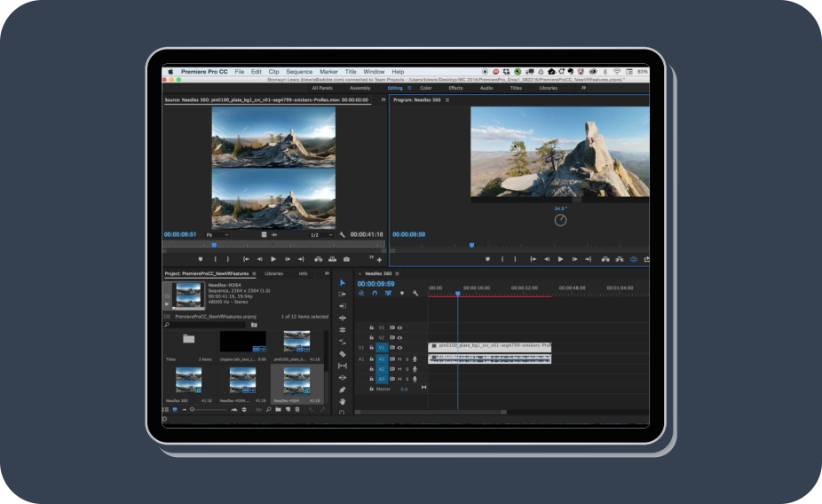
Task: Click the Project panel thumbnail zoom slider
Action: (193, 410)
